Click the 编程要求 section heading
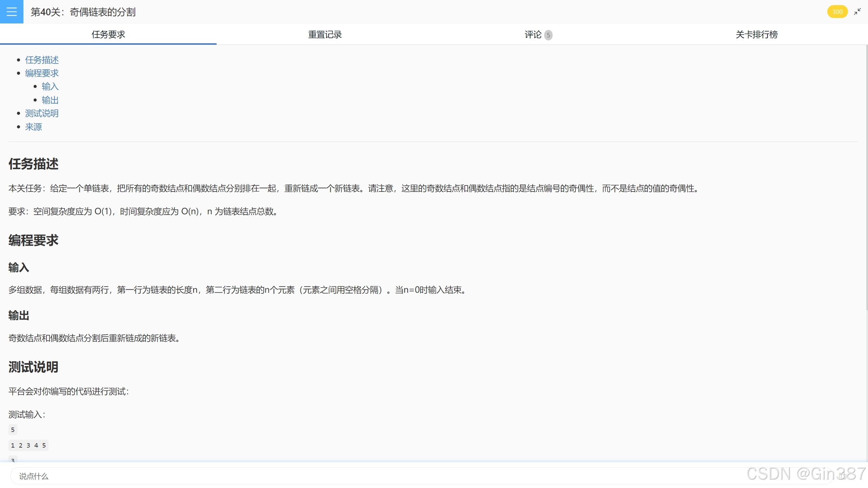Viewport: 868px width, 488px height. tap(33, 240)
